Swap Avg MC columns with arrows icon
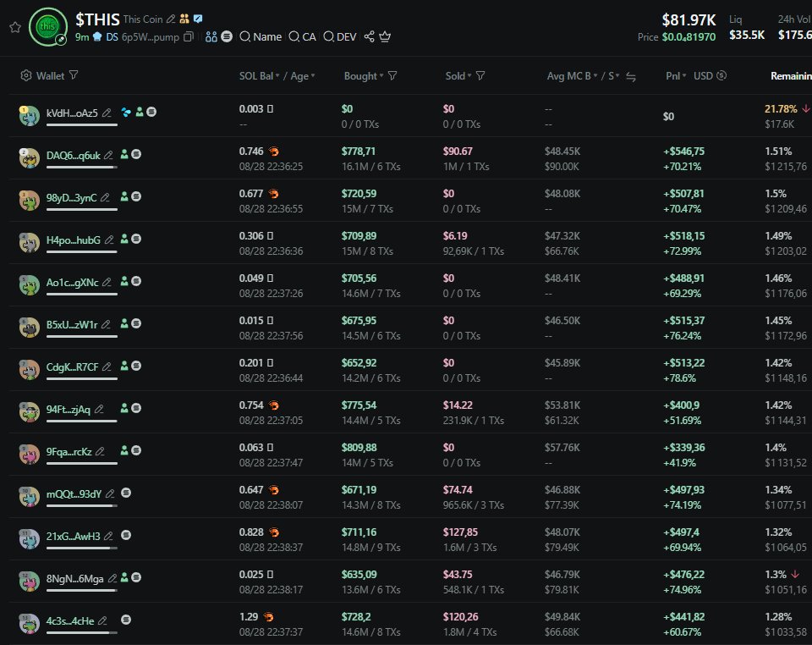The width and height of the screenshot is (812, 645). coord(631,77)
